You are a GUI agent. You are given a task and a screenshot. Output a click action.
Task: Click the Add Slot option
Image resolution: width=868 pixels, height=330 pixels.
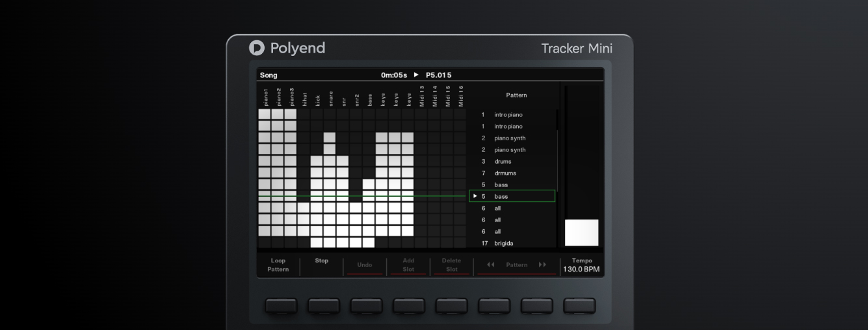[x=408, y=265]
